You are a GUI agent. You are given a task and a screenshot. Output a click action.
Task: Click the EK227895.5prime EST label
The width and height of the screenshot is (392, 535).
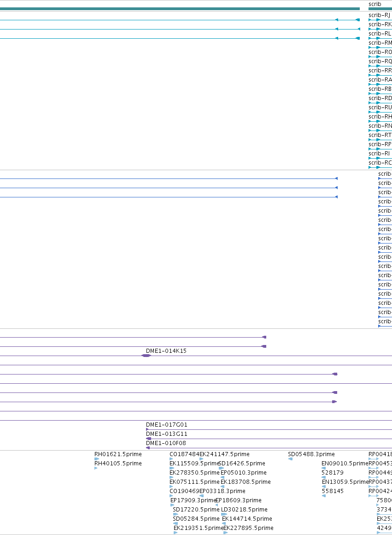tap(248, 528)
